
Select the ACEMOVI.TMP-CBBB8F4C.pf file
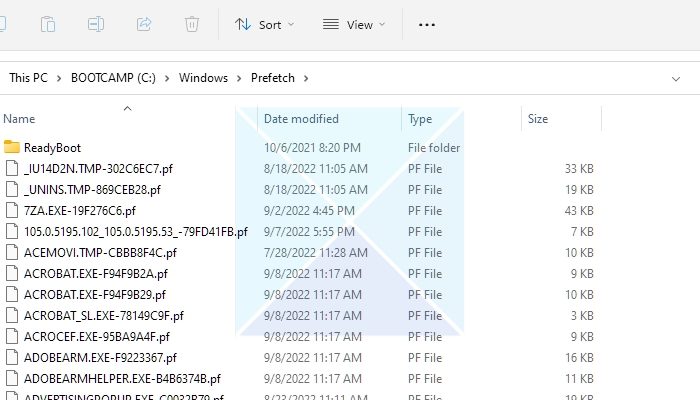pos(100,252)
